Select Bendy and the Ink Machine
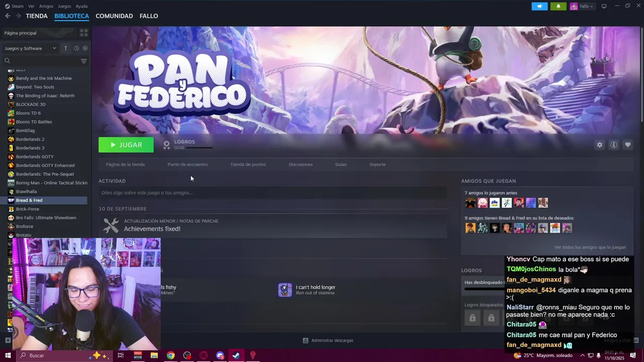Screen dimensions: 644x362 (44, 78)
